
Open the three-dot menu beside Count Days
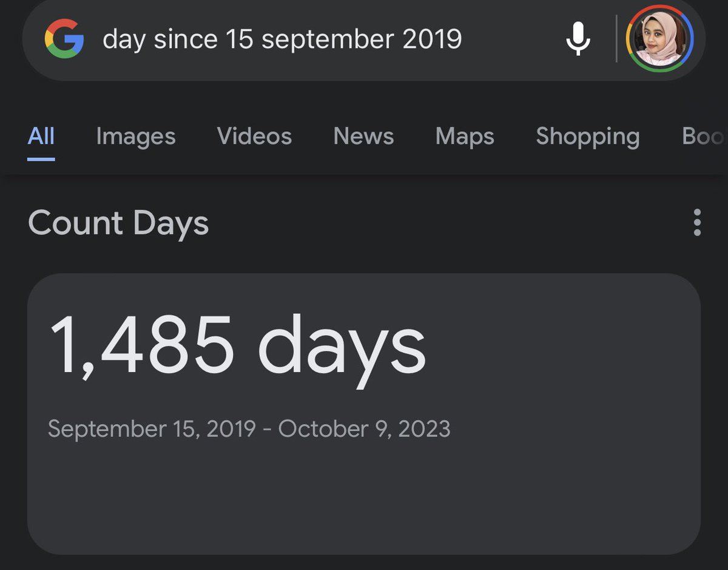[x=697, y=223]
